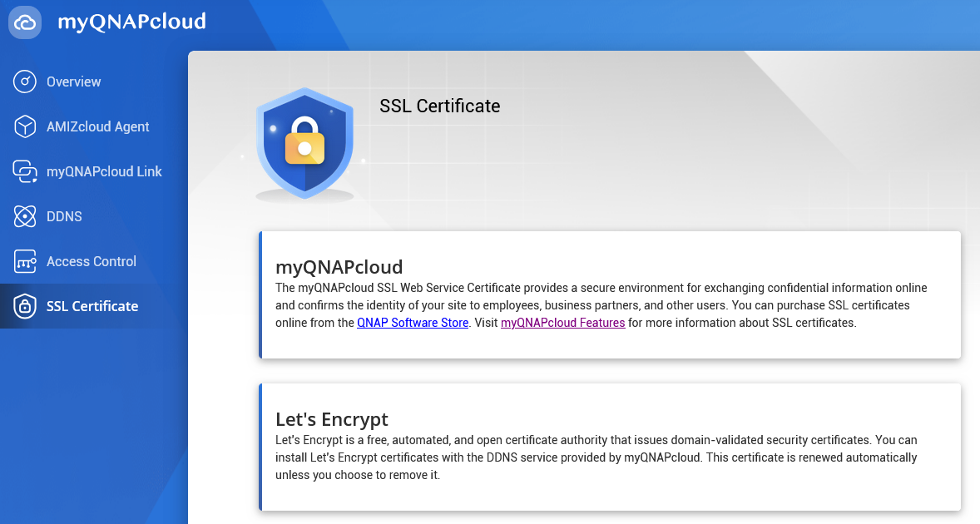Click the myQNAPcloud Link chain icon
980x524 pixels.
[25, 171]
